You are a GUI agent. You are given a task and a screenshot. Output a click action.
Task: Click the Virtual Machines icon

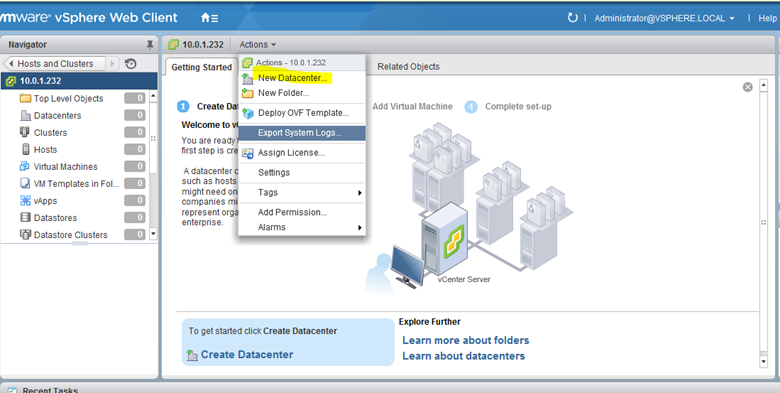point(25,166)
